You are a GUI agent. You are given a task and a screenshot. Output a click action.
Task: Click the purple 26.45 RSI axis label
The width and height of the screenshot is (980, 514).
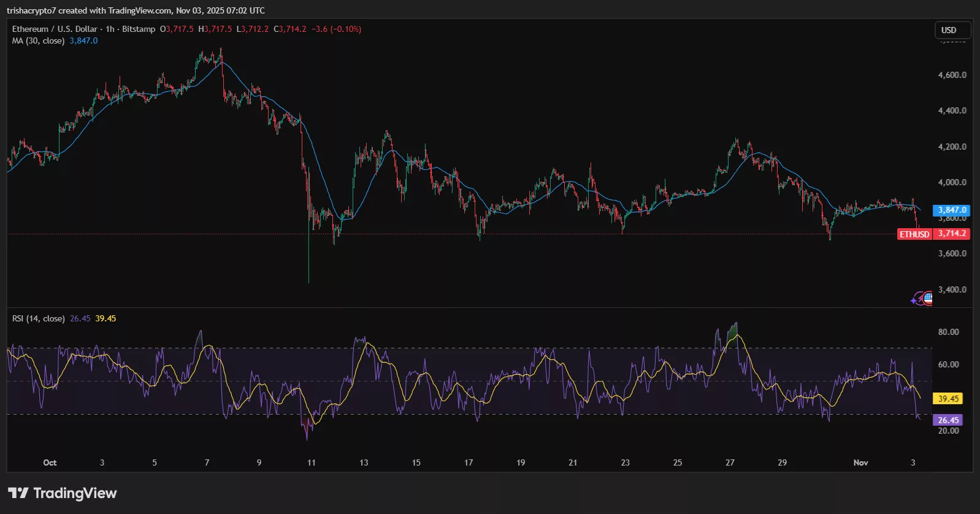(948, 420)
